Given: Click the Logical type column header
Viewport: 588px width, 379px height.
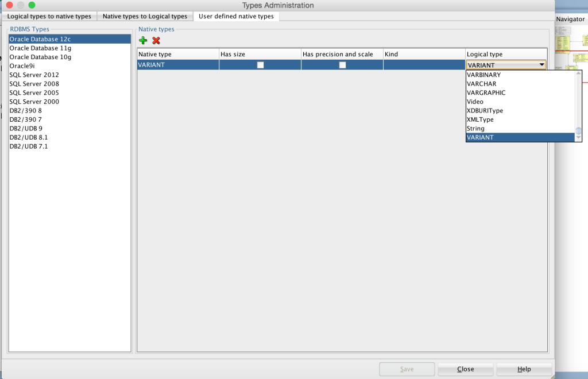Looking at the screenshot, I should [x=506, y=54].
